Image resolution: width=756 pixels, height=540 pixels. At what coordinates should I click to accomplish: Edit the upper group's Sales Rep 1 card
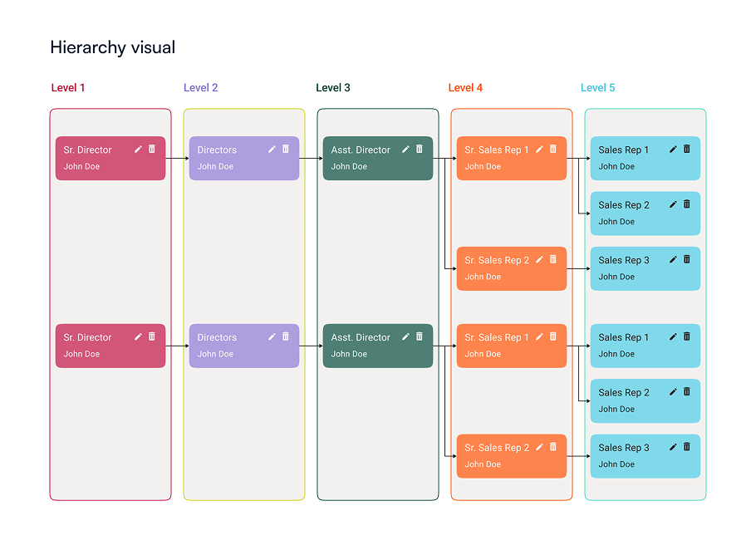point(673,150)
